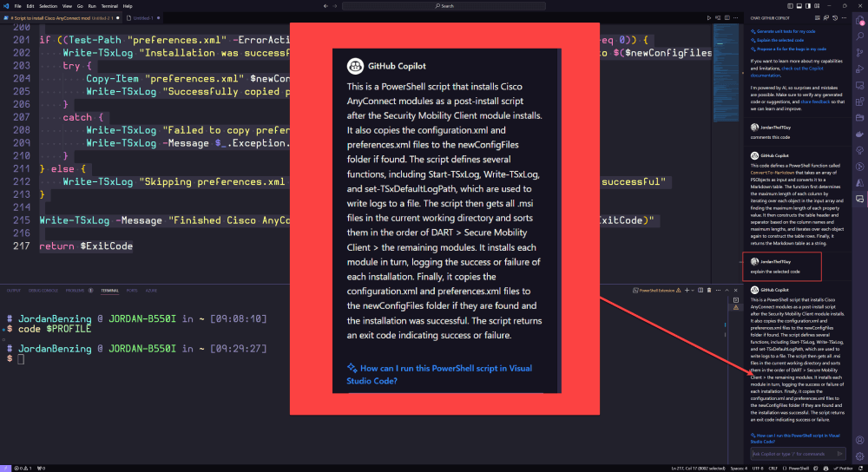Open the Manage gear icon
868x472 pixels.
tap(859, 456)
